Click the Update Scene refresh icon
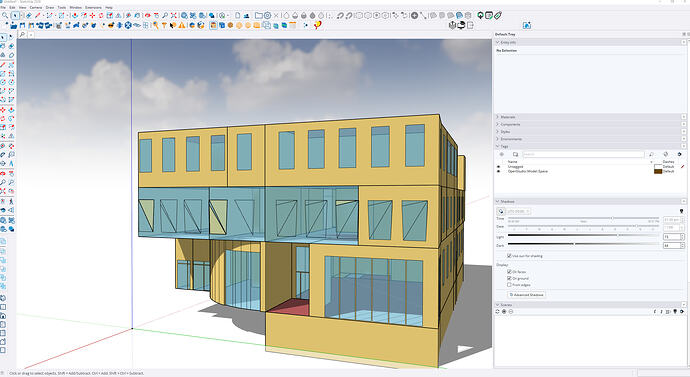This screenshot has width=690, height=377. 497,311
